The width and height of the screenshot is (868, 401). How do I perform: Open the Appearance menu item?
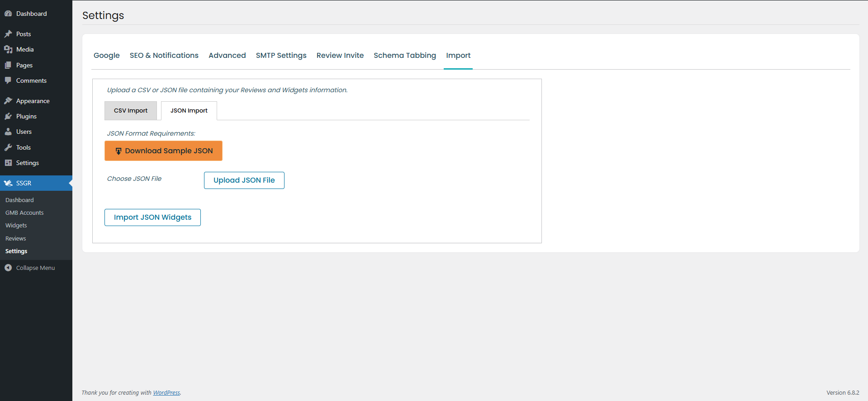36,101
